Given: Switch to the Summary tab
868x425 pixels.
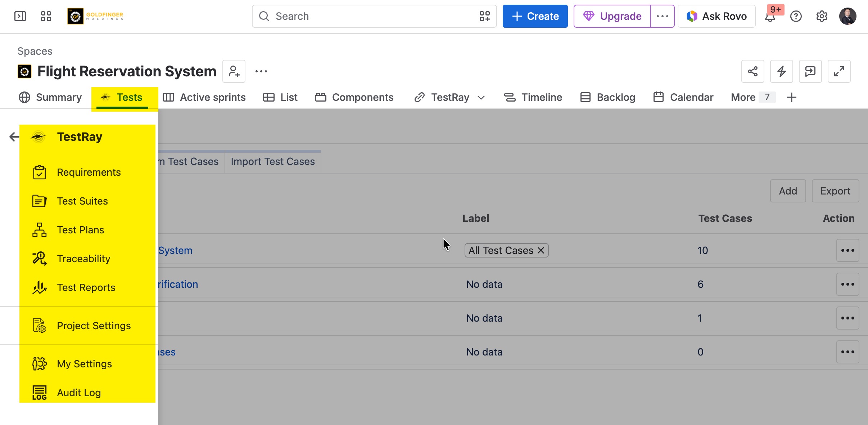Looking at the screenshot, I should coord(50,97).
